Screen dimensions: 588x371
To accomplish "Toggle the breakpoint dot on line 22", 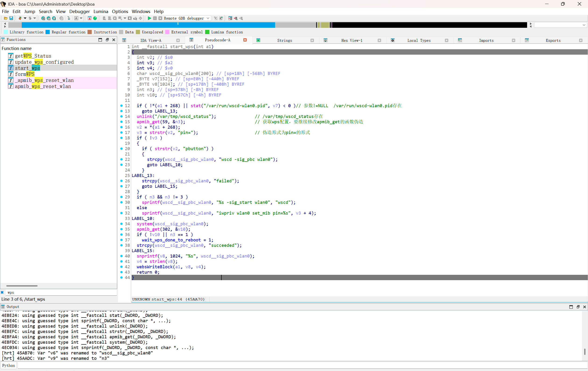I will (122, 159).
